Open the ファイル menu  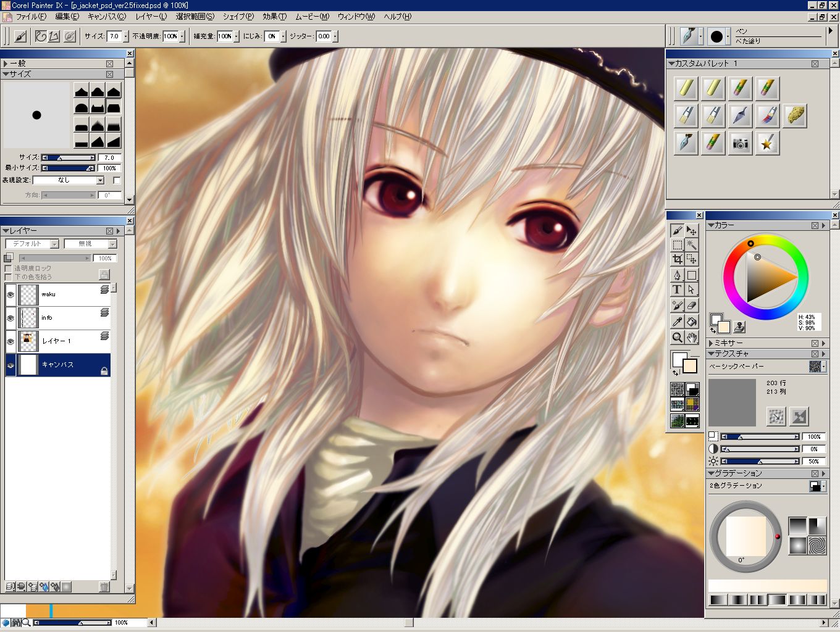31,17
